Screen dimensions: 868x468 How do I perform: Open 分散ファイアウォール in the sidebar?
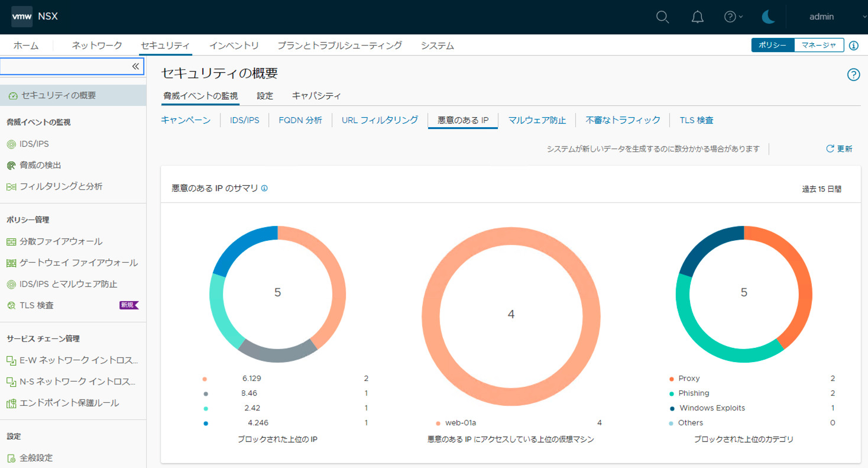[x=61, y=241]
